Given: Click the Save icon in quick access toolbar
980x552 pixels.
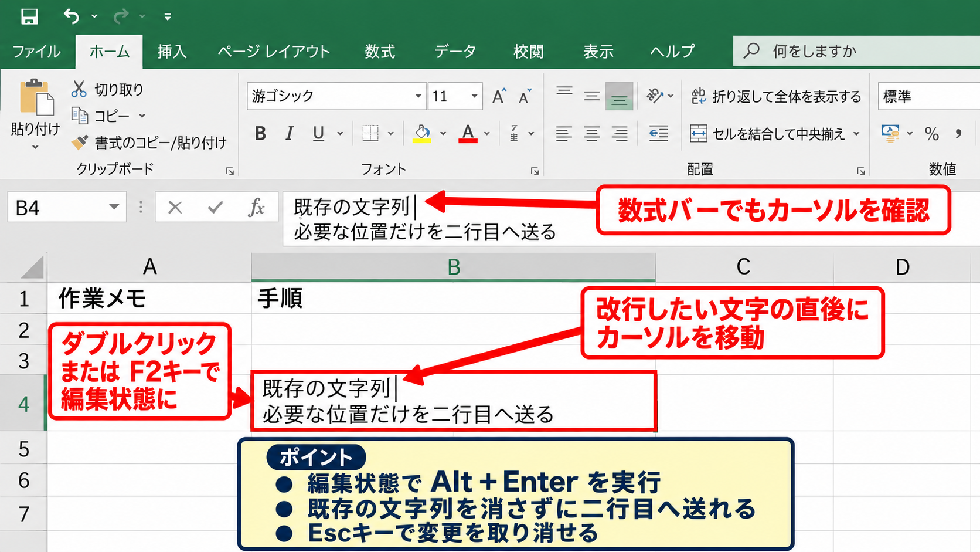Looking at the screenshot, I should [x=29, y=16].
